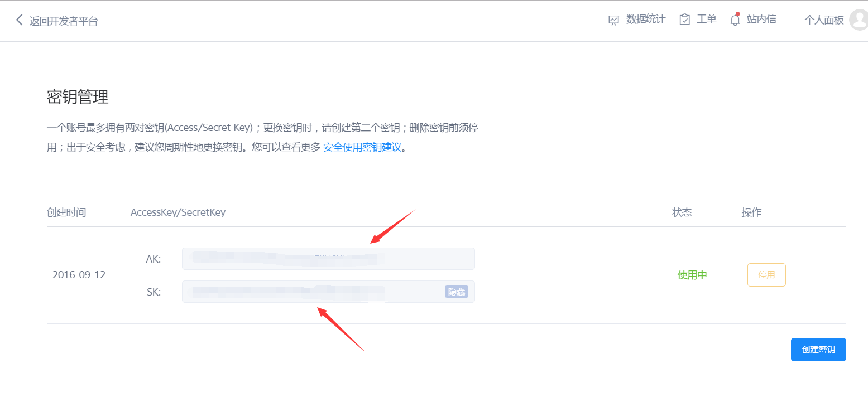Click the 创建时间 column header
This screenshot has width=868, height=402.
(x=66, y=212)
